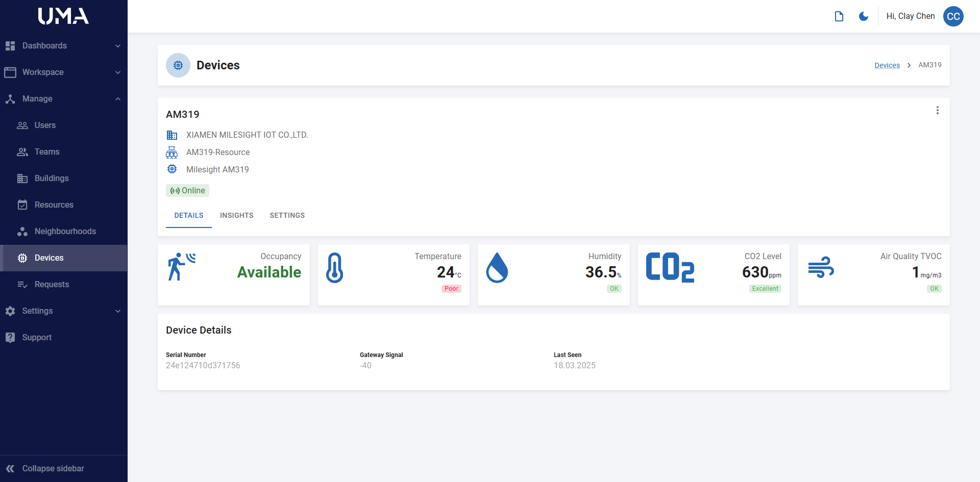Click the OK air quality badge
Screen dimensions: 980x482
point(934,289)
